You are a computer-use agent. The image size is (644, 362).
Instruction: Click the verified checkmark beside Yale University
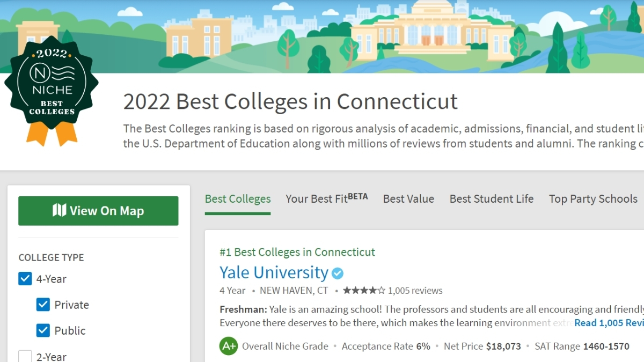[338, 274]
